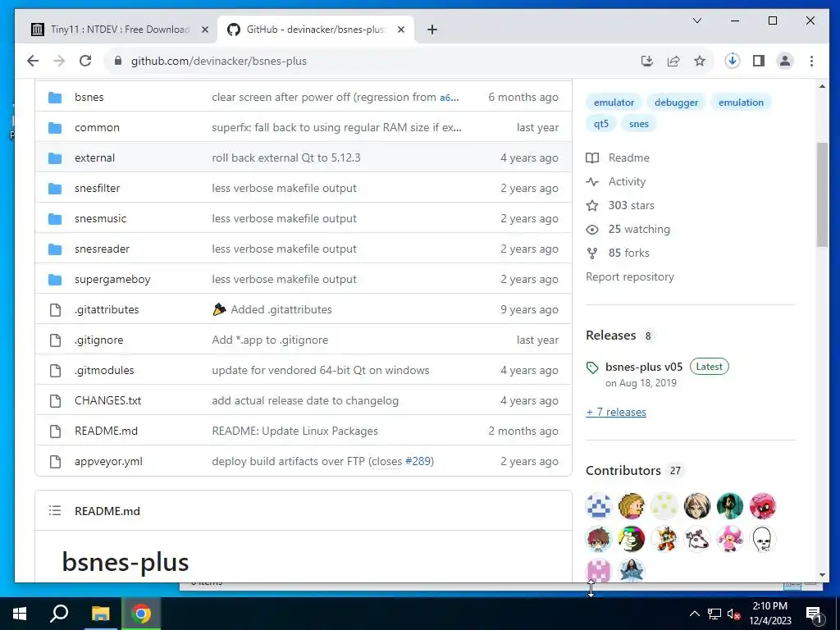840x630 pixels.
Task: Open the contributor avatar with skull drawing
Action: [x=762, y=539]
